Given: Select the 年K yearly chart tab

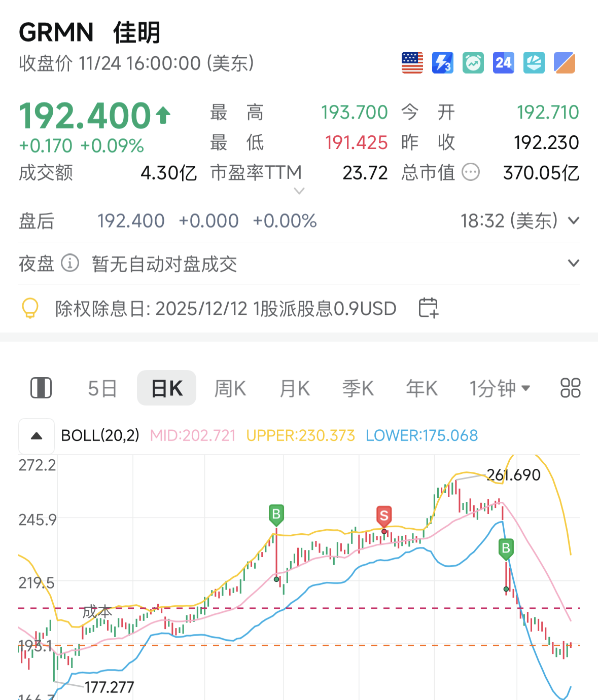Looking at the screenshot, I should 421,388.
